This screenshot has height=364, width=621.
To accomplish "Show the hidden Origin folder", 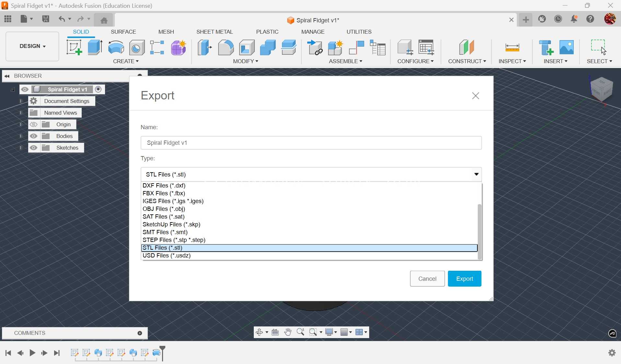I will 33,124.
